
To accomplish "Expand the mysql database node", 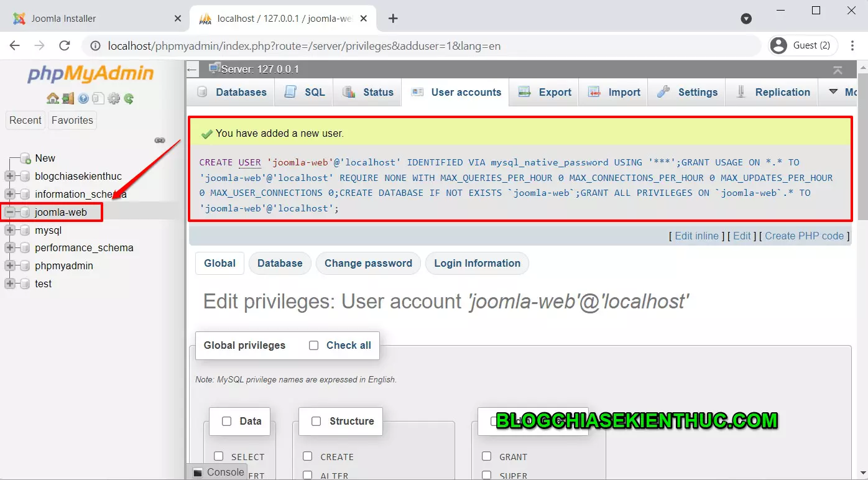I will [10, 231].
